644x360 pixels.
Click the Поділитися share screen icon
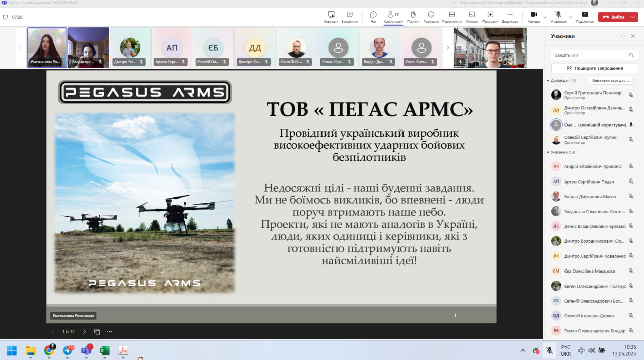coord(585,16)
